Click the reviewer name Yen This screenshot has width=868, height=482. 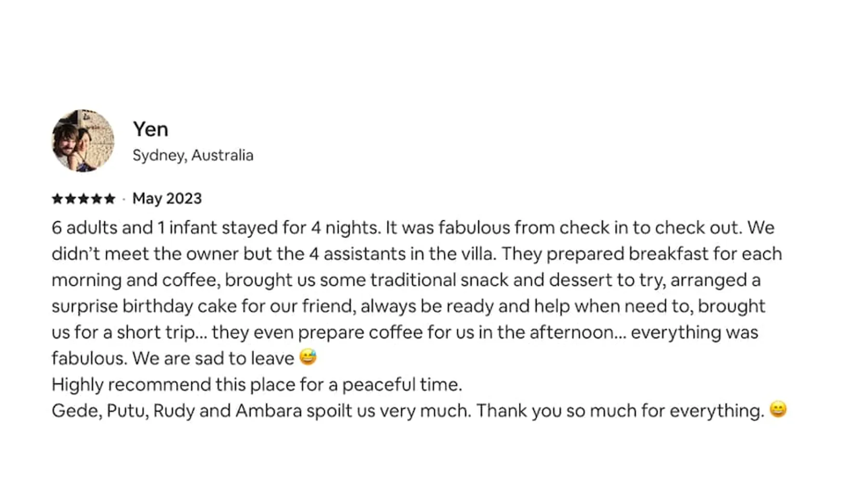coord(150,129)
